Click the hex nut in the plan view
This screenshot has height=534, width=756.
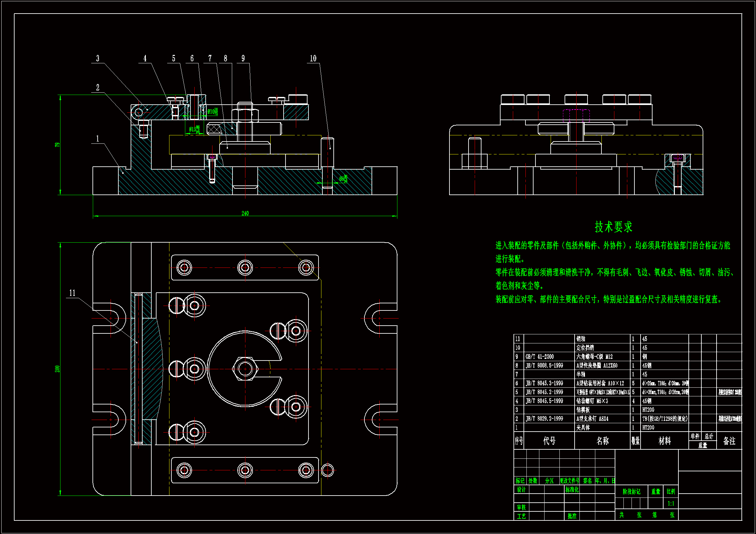tap(245, 369)
